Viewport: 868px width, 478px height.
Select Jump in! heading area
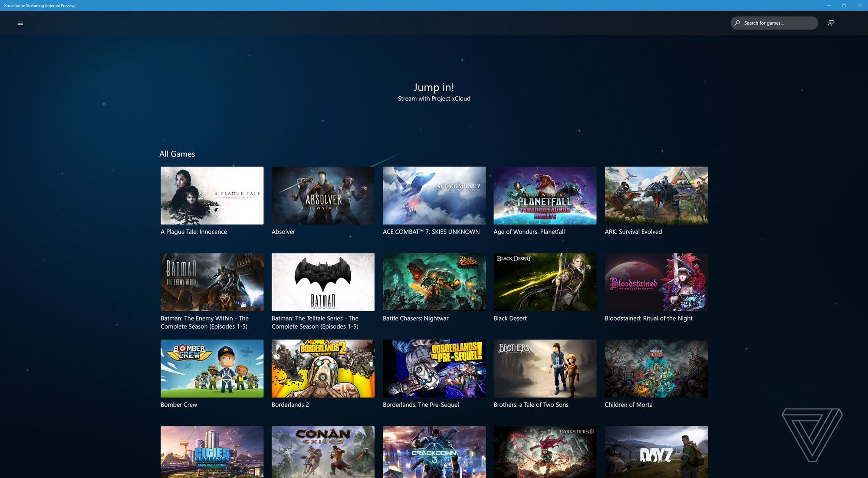tap(434, 86)
